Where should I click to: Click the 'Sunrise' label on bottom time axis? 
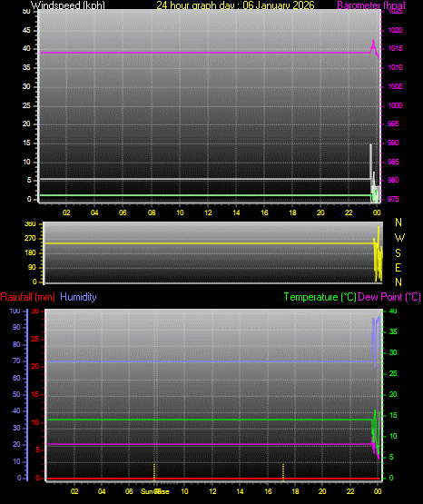point(155,491)
